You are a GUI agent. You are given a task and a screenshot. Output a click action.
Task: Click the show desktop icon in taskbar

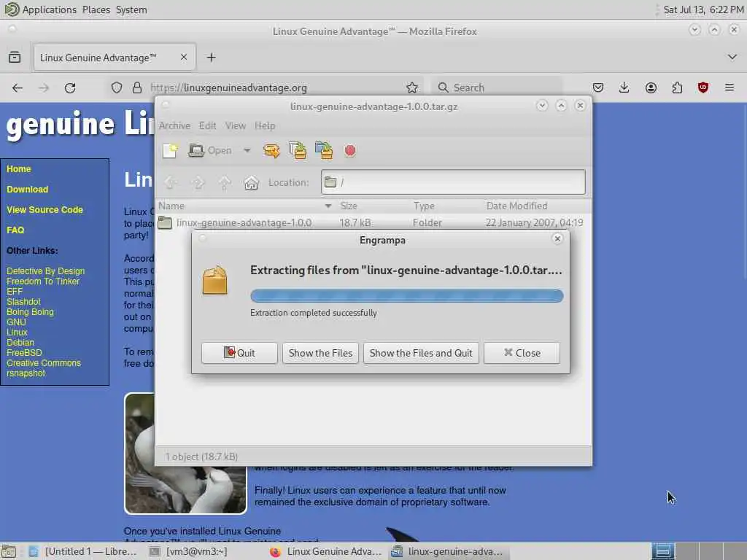coord(9,552)
